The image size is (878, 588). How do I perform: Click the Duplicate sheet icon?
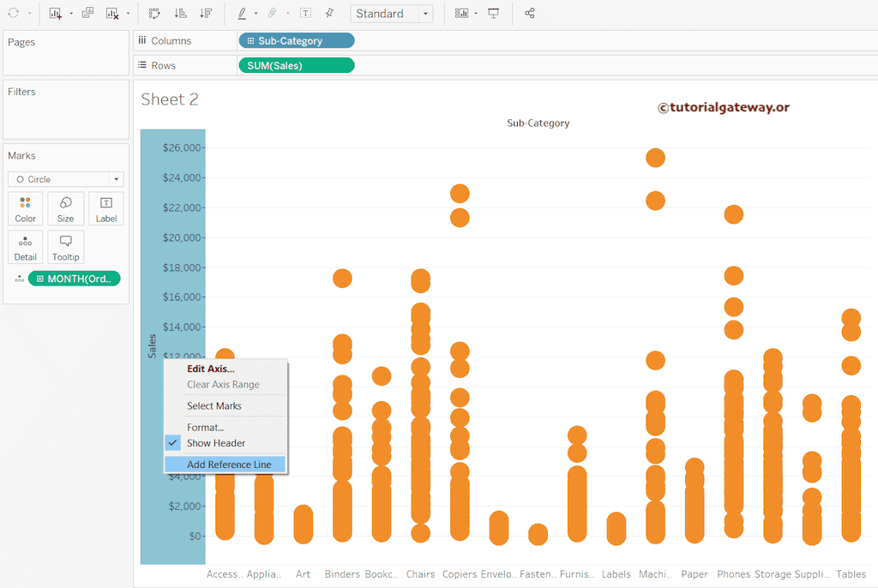point(88,13)
